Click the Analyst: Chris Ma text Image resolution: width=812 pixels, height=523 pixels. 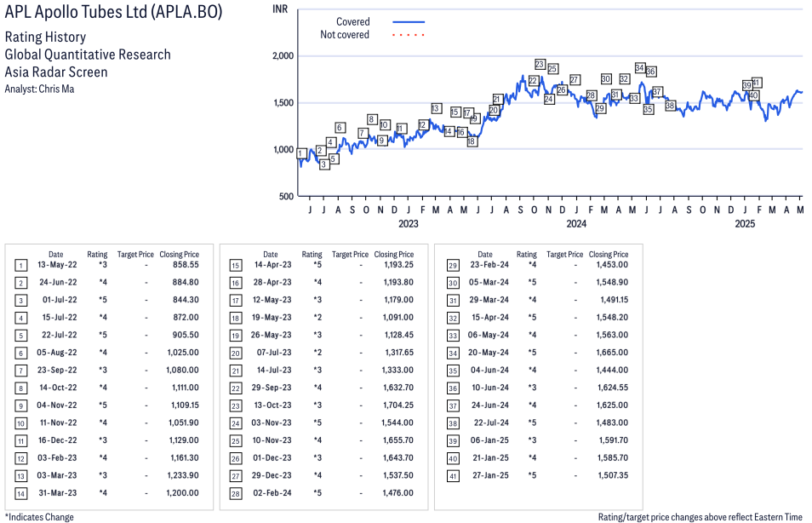(x=39, y=89)
